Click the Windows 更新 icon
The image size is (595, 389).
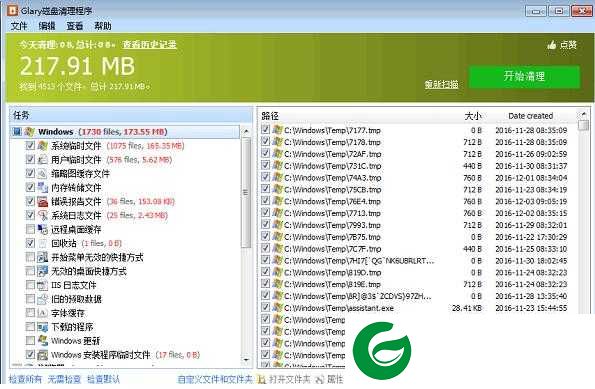tap(42, 340)
